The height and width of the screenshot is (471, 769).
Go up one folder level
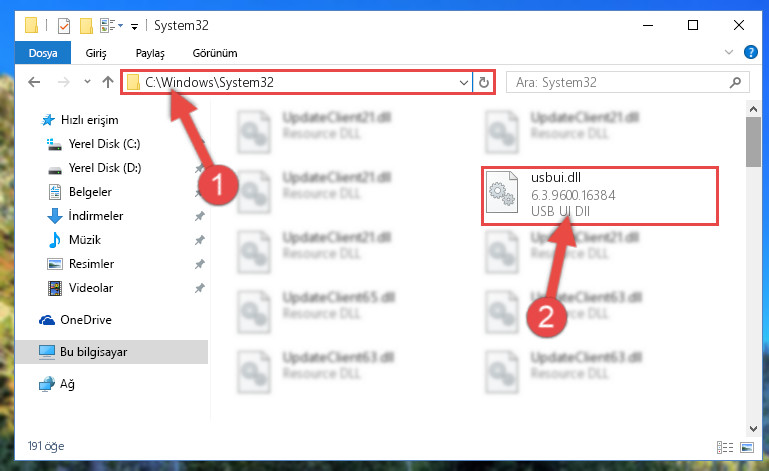(x=107, y=82)
